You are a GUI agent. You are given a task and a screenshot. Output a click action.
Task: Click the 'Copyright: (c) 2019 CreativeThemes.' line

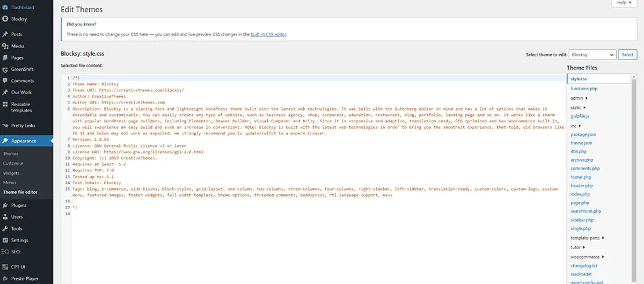point(115,158)
